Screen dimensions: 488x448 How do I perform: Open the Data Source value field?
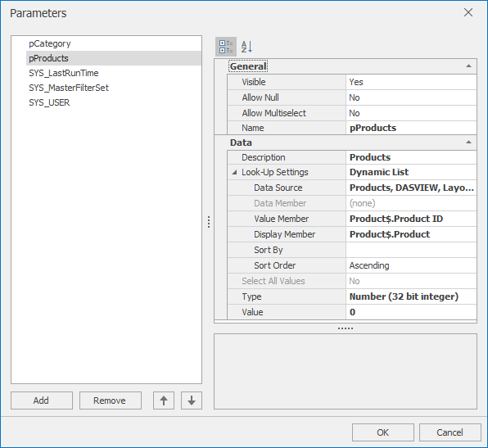pyautogui.click(x=411, y=188)
